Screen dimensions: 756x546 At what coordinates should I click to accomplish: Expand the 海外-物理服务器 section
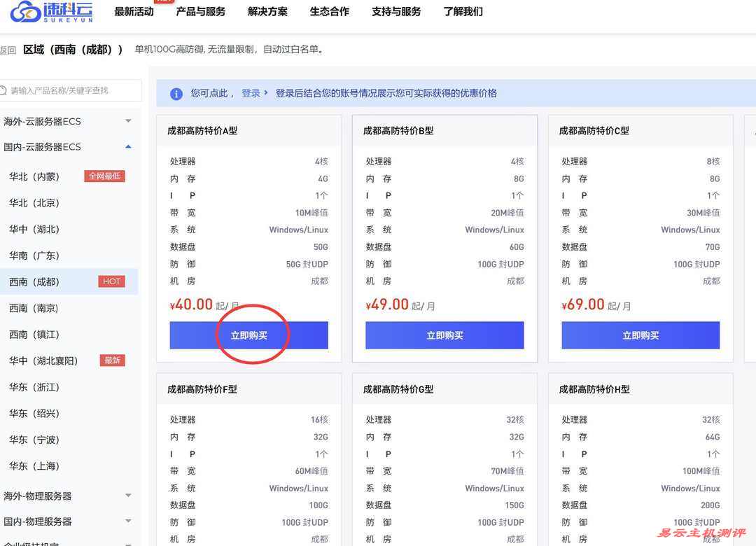128,496
